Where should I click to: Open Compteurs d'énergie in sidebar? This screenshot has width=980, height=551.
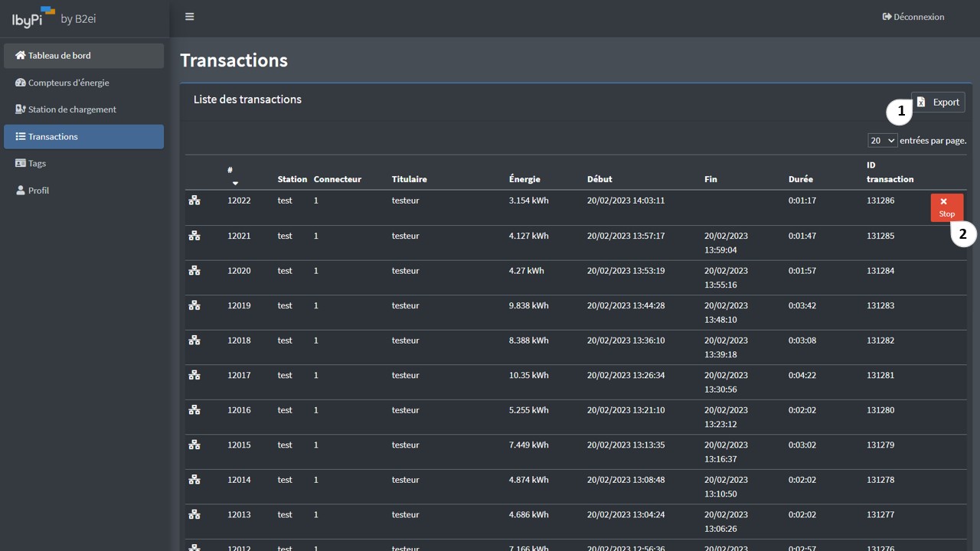click(83, 83)
